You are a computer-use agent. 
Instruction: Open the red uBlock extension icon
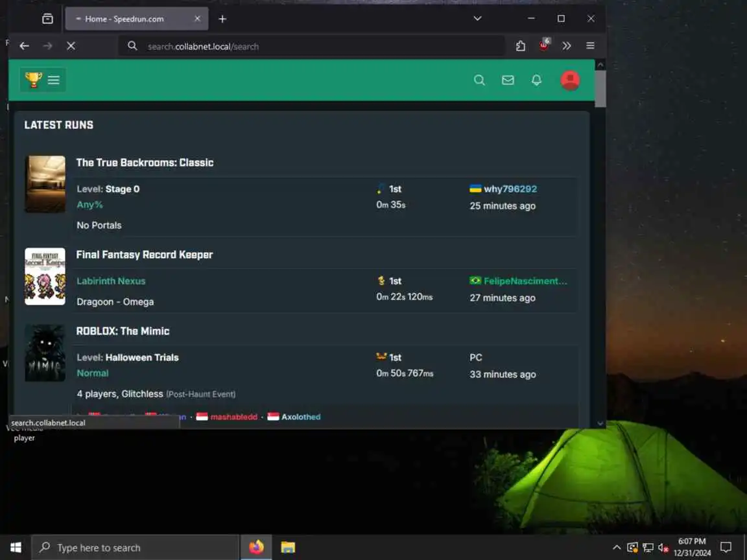tap(543, 45)
